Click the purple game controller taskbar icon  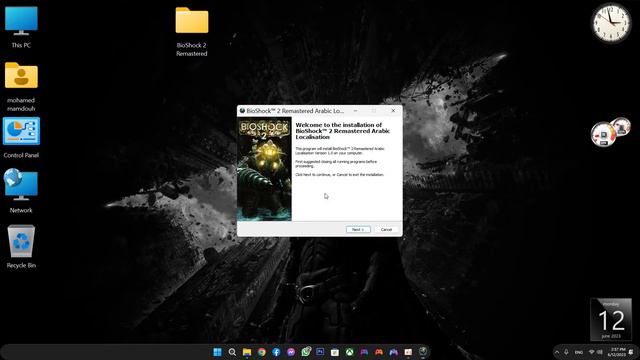tap(364, 352)
